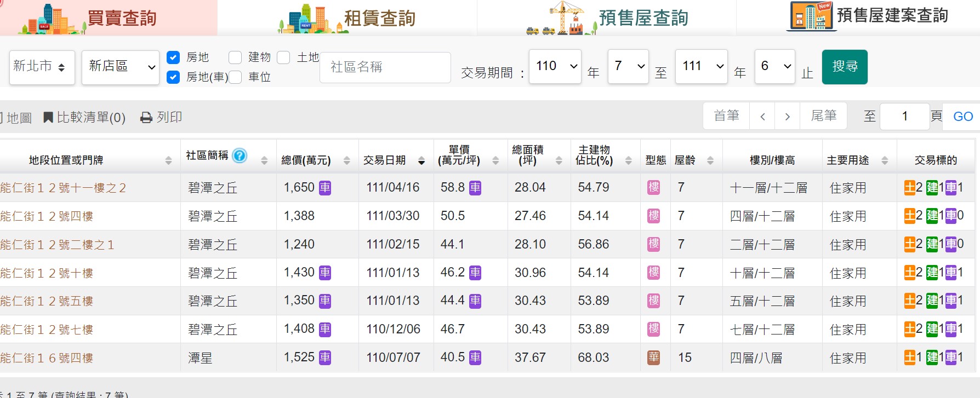Click 車 icon beside unit price 40.5
Screen dimensions: 980x398
coord(475,357)
